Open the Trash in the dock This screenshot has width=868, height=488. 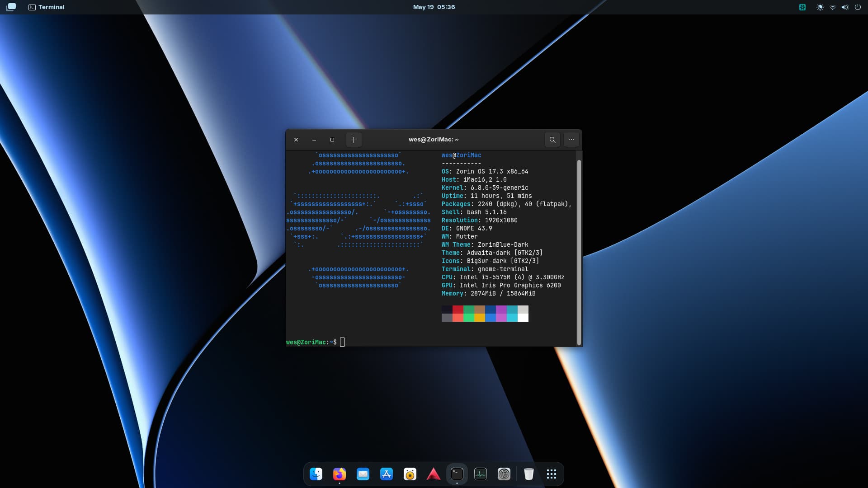529,474
